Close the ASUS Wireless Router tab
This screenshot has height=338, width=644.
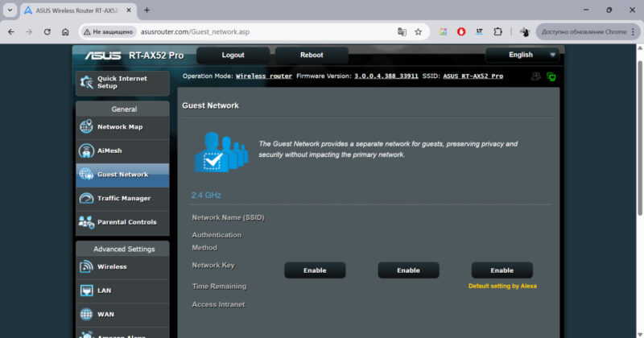tap(129, 10)
